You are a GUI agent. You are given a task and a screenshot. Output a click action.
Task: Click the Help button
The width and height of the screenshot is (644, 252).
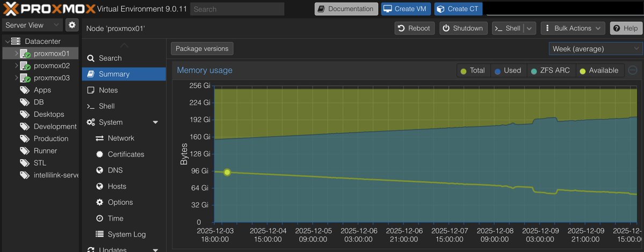626,28
